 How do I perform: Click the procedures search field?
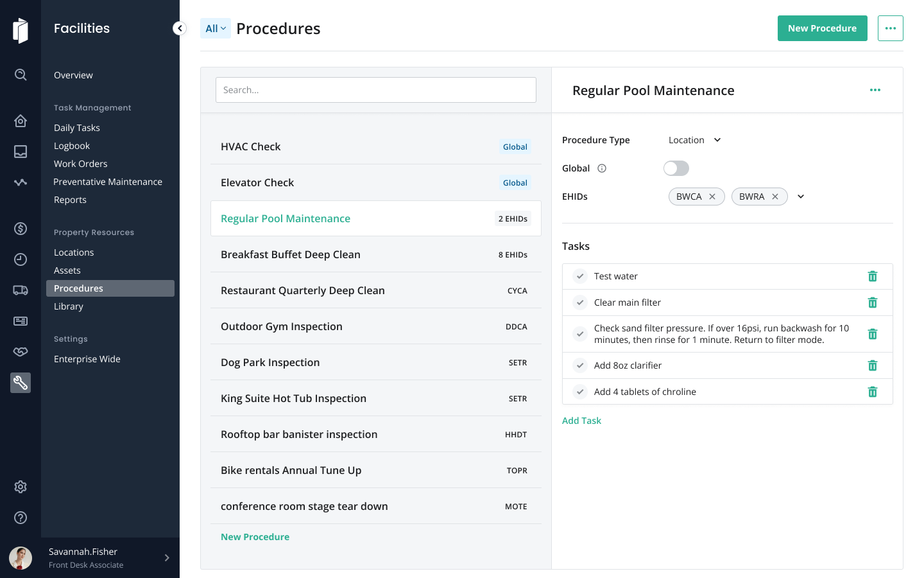(376, 90)
